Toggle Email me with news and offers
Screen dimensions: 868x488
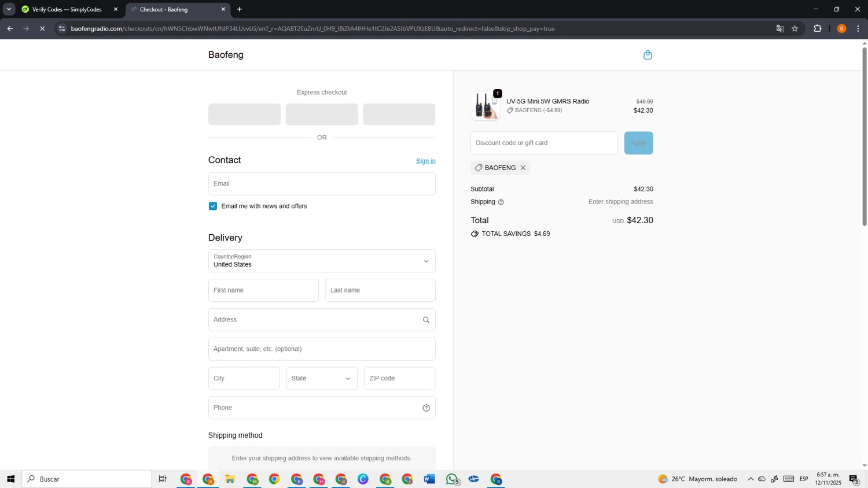pos(213,206)
